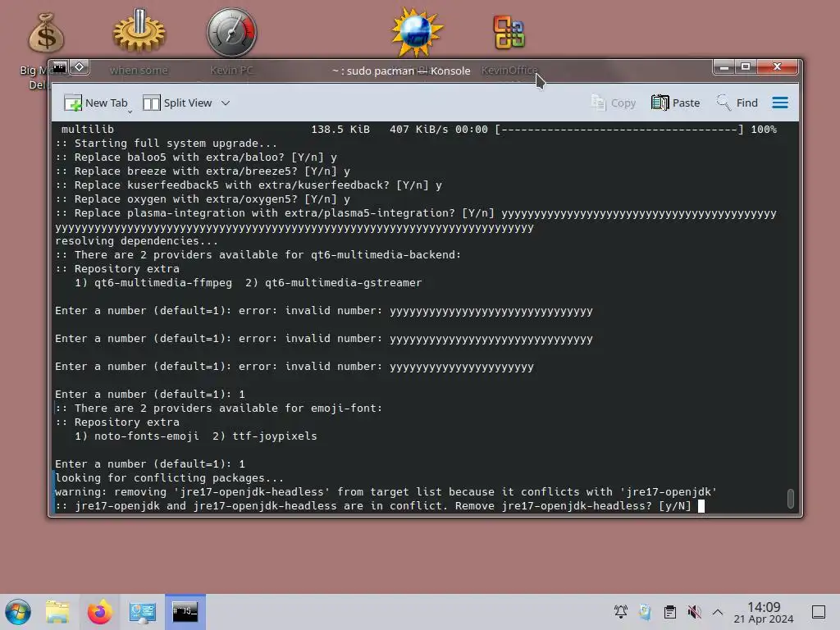The image size is (840, 630).
Task: Open the start menu orb
Action: click(x=18, y=612)
